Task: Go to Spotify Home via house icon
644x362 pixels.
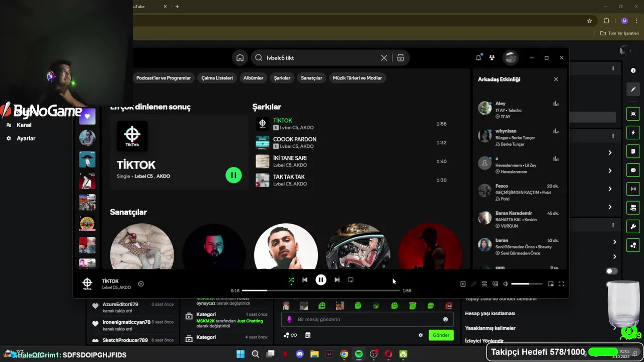Action: click(x=240, y=58)
